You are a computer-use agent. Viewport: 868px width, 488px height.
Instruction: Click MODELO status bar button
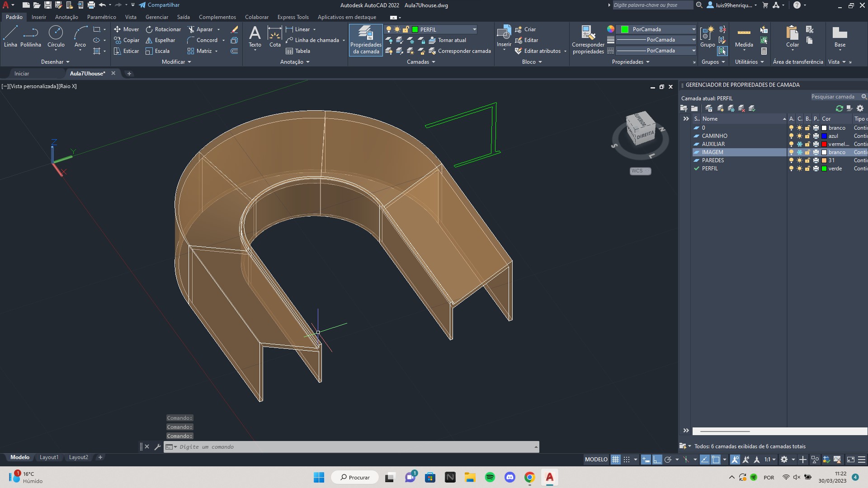(x=596, y=460)
